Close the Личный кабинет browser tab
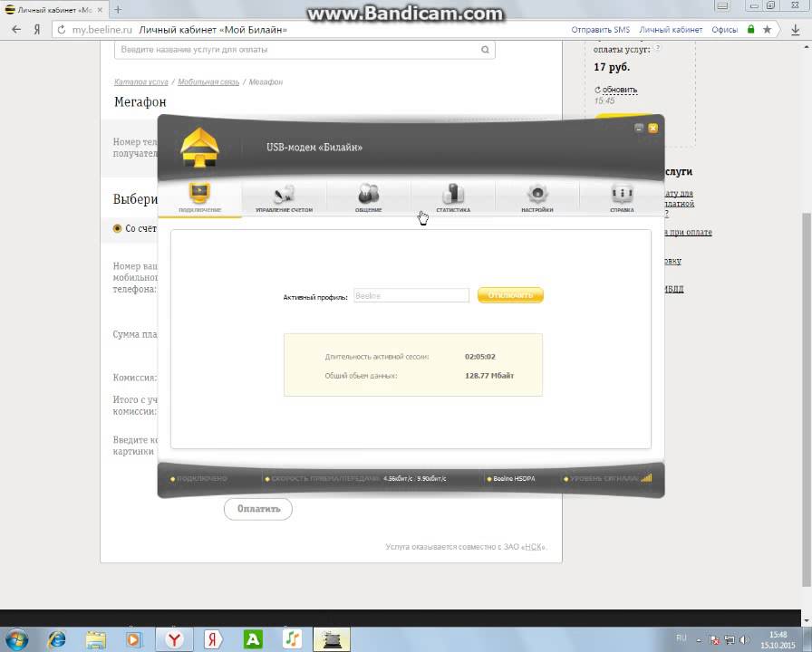 (100, 10)
